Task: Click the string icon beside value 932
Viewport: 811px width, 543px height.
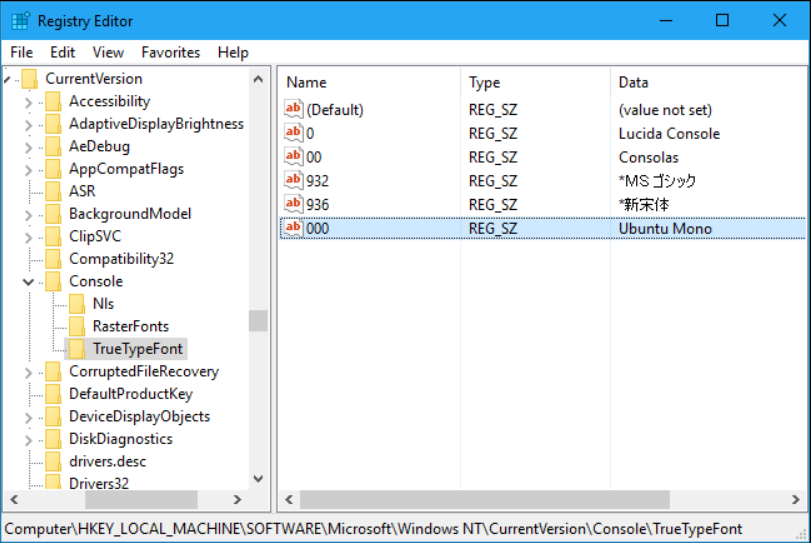Action: click(x=293, y=180)
